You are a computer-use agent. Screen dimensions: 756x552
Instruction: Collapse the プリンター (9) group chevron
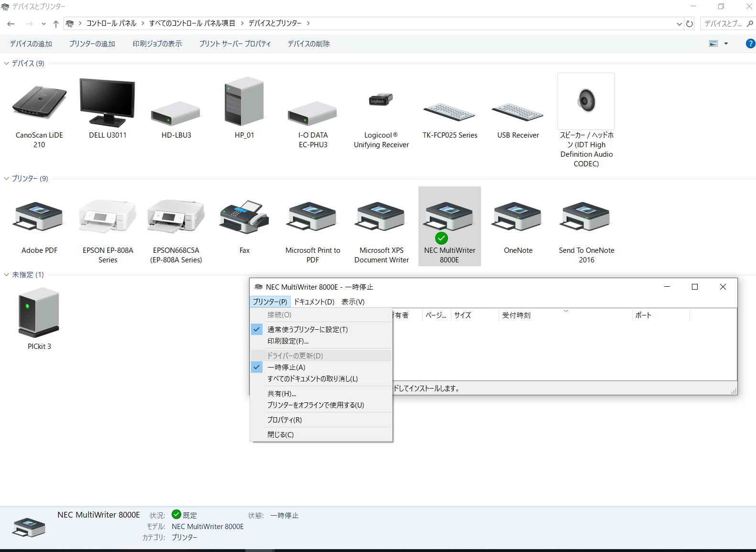click(7, 178)
